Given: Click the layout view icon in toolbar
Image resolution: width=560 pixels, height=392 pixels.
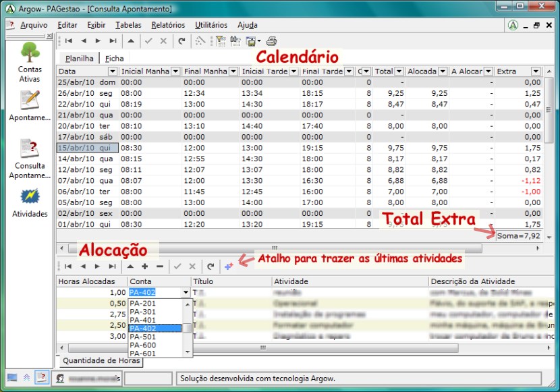Looking at the screenshot, I should tap(251, 41).
